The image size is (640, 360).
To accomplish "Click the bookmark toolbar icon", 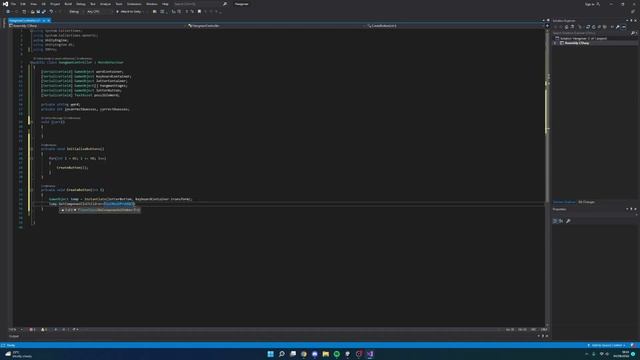I will (199, 11).
